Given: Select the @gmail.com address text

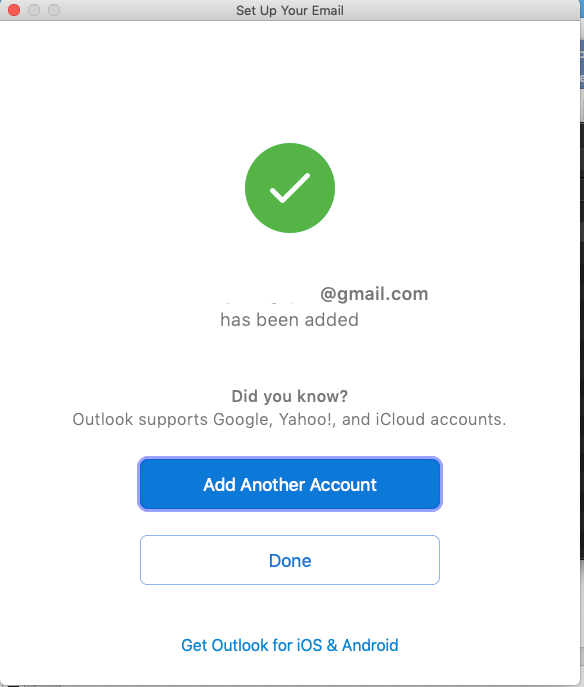Looking at the screenshot, I should (374, 294).
